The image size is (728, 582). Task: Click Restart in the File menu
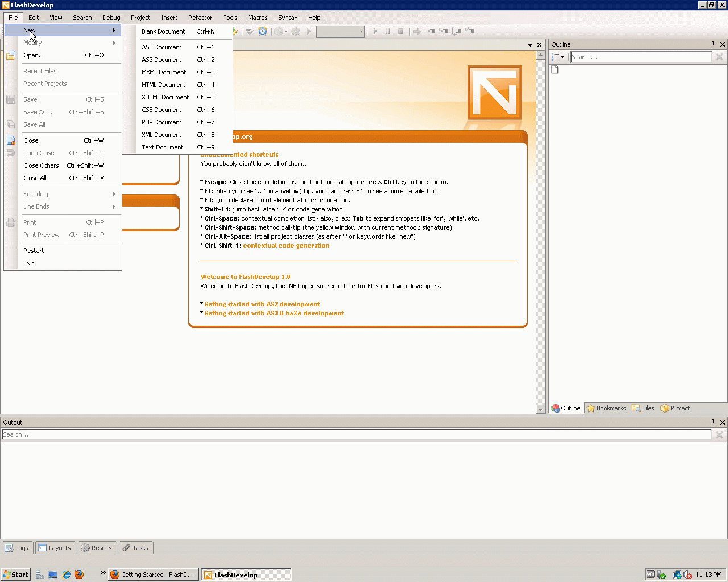(63, 251)
